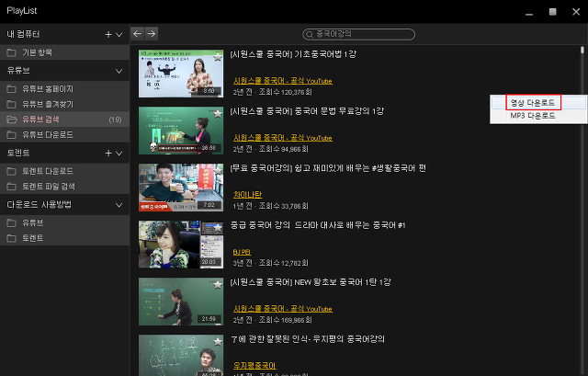Select 영상 다운로드 from context menu
The height and width of the screenshot is (376, 588).
(x=538, y=102)
